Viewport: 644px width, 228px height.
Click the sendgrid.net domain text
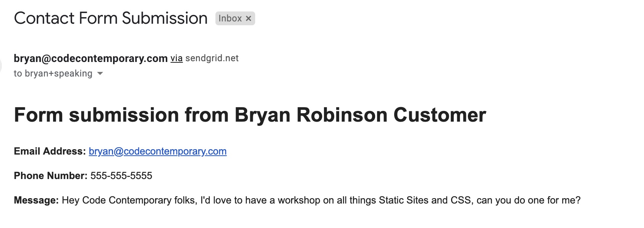(212, 59)
